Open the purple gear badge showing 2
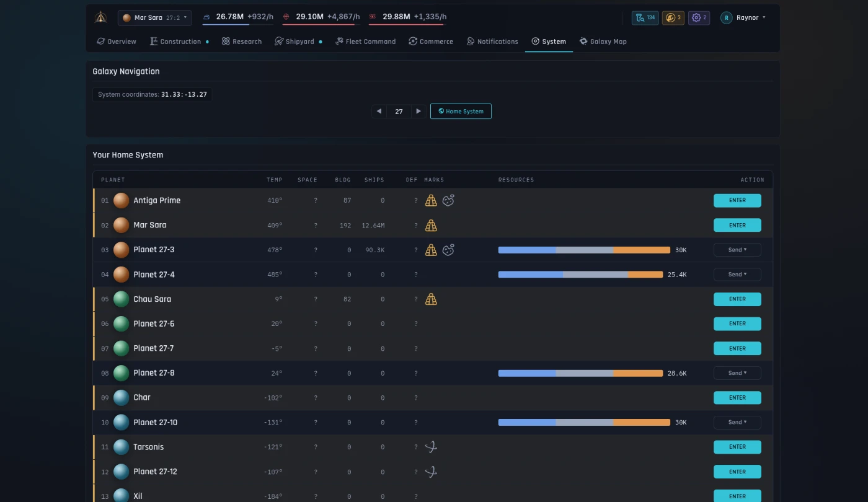The width and height of the screenshot is (868, 502). 699,18
